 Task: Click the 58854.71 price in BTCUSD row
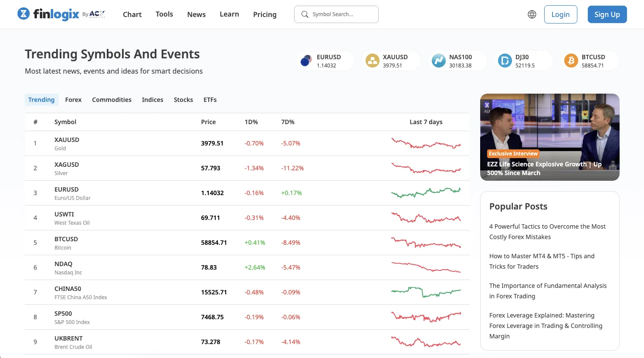[x=214, y=243]
